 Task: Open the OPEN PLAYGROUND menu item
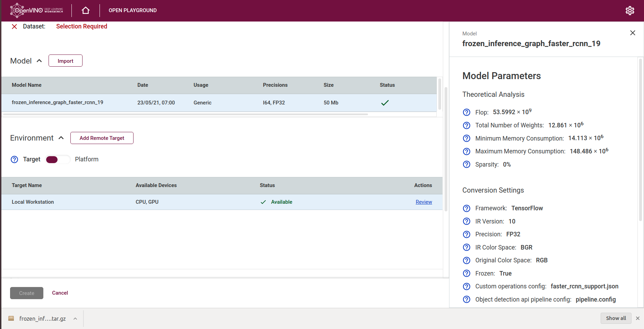pyautogui.click(x=132, y=10)
